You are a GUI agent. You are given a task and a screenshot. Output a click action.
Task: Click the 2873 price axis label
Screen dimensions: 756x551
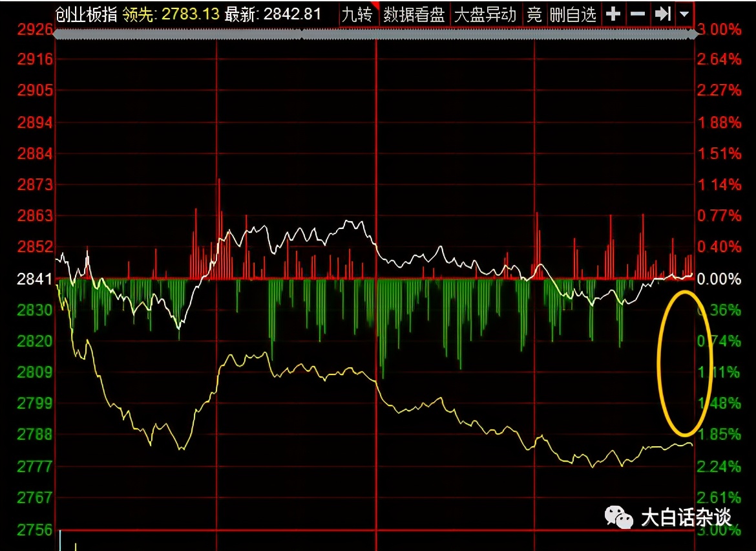pos(35,184)
